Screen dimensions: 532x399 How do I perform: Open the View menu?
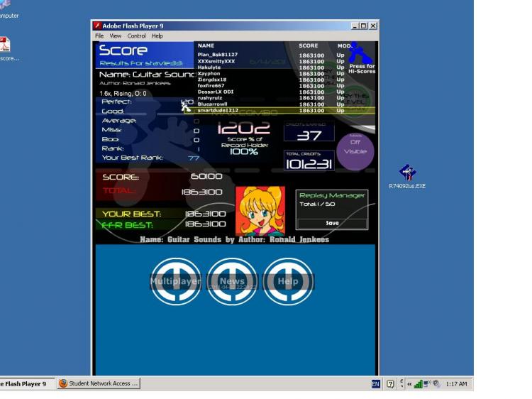(116, 35)
